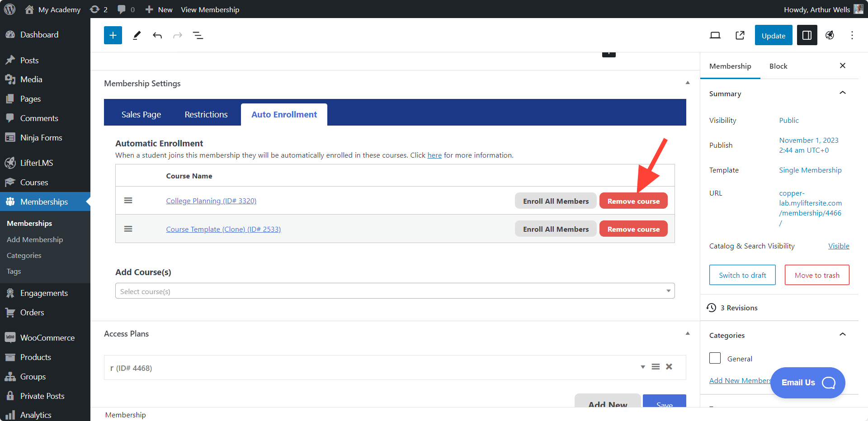Switch sidebar to Block tab
Viewport: 868px width, 421px height.
(x=778, y=66)
